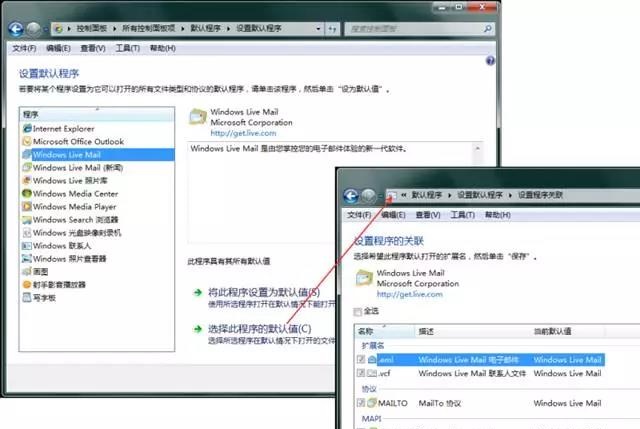Click the Windows 照片查看器 icon
The height and width of the screenshot is (429, 640).
(x=27, y=259)
